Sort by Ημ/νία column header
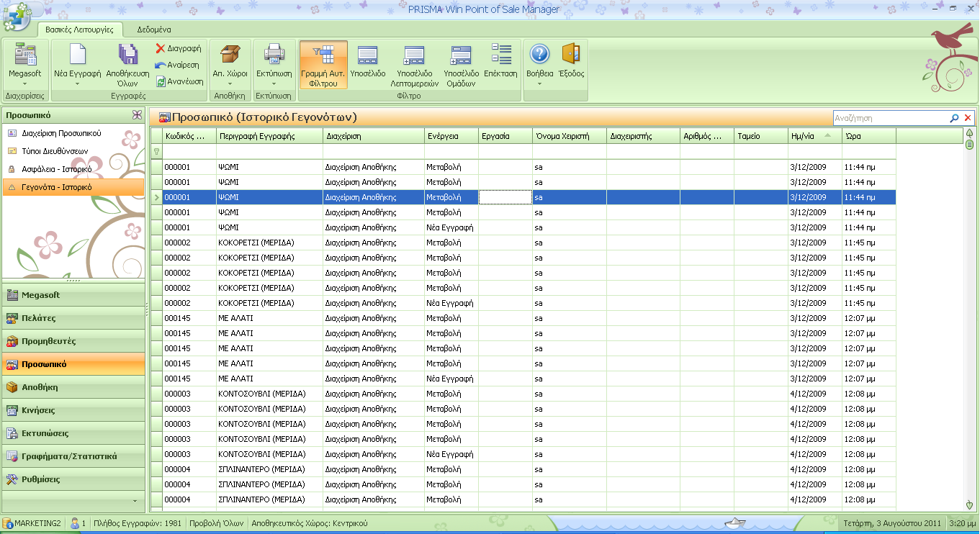This screenshot has width=980, height=534. pyautogui.click(x=815, y=135)
